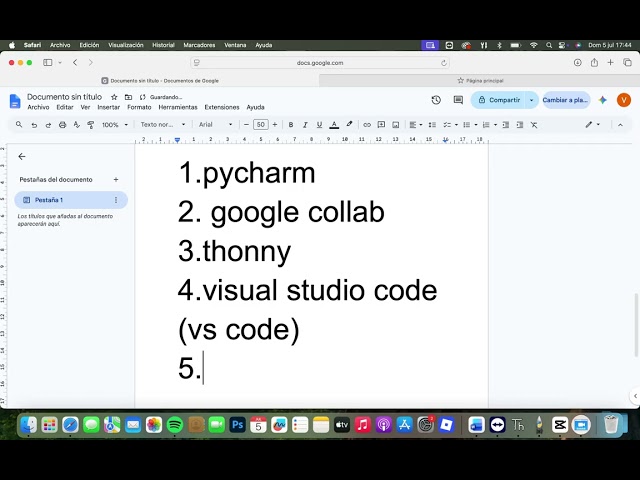Click the font size field showing 50
The image size is (640, 480).
[260, 124]
